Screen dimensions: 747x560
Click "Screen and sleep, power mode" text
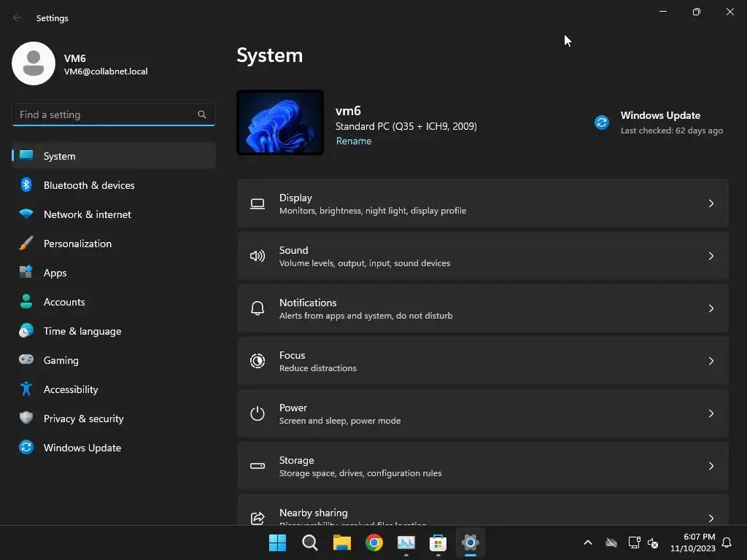[340, 421]
